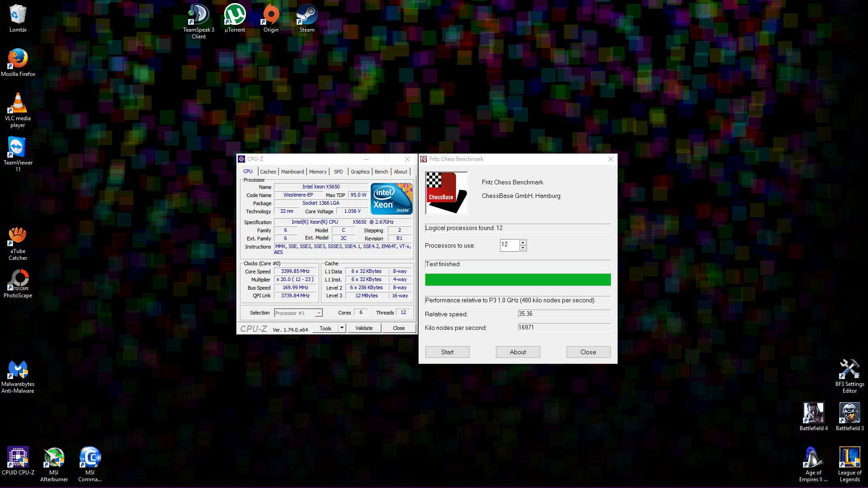This screenshot has width=868, height=488.
Task: Launch Battlefield 4 desktop shortcut
Action: point(813,417)
